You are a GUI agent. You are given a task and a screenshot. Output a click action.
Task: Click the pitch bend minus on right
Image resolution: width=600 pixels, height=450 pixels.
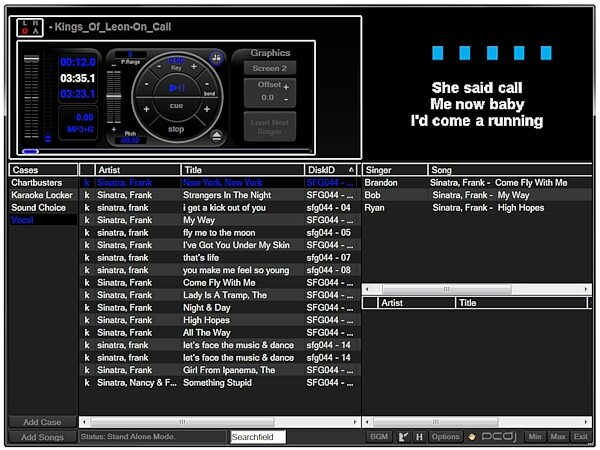click(x=207, y=84)
